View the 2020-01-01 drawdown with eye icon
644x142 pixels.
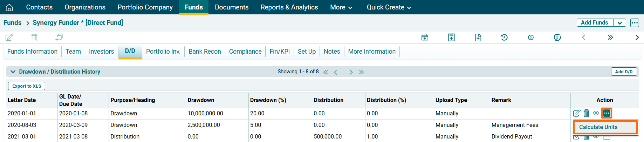[x=596, y=113]
